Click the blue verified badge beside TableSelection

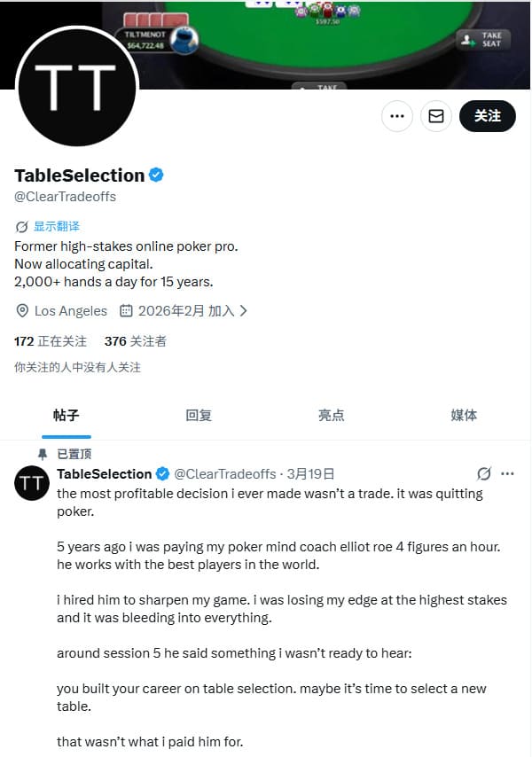pyautogui.click(x=155, y=175)
